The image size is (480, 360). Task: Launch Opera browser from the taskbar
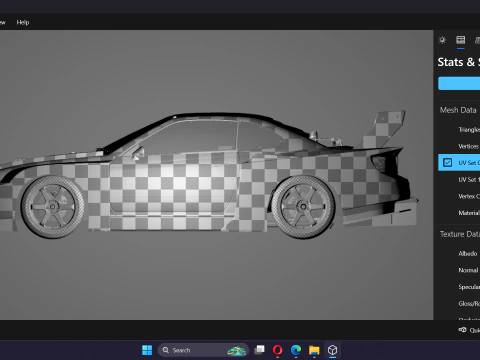pyautogui.click(x=277, y=350)
